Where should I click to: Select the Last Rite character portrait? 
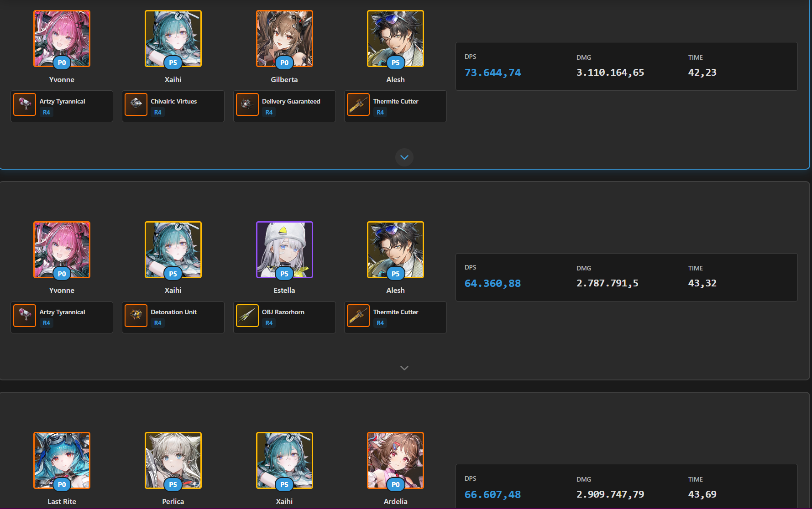(x=62, y=461)
